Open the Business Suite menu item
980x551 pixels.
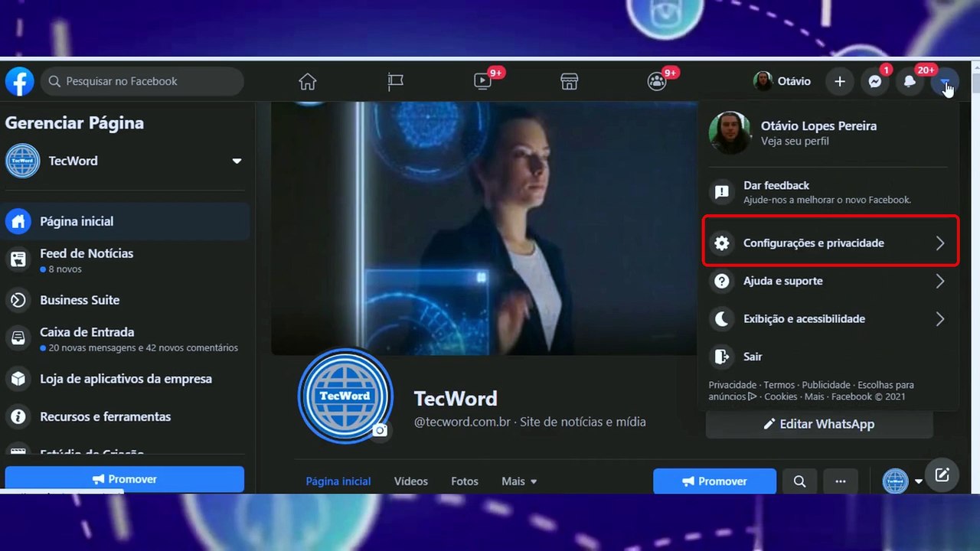[x=126, y=300]
